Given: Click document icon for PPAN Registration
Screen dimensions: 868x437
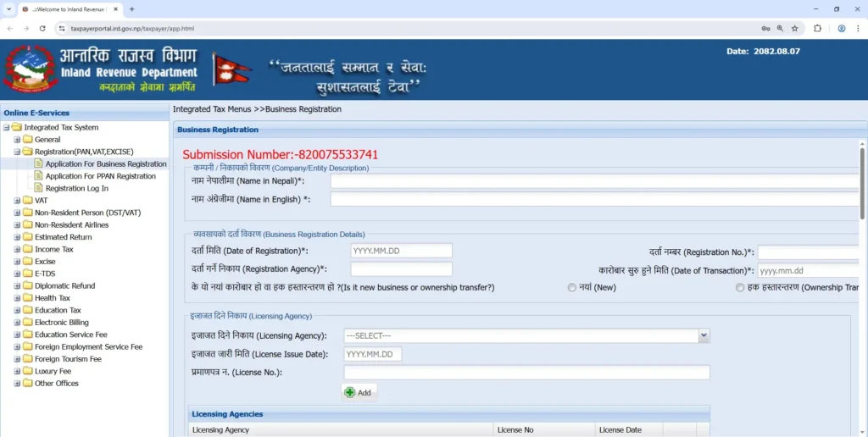Looking at the screenshot, I should (38, 176).
